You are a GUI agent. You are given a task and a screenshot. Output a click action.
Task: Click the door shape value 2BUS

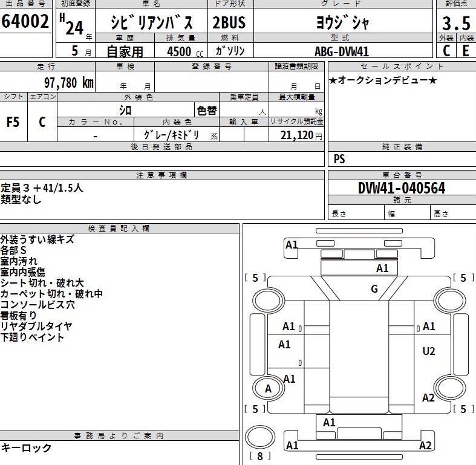229,22
